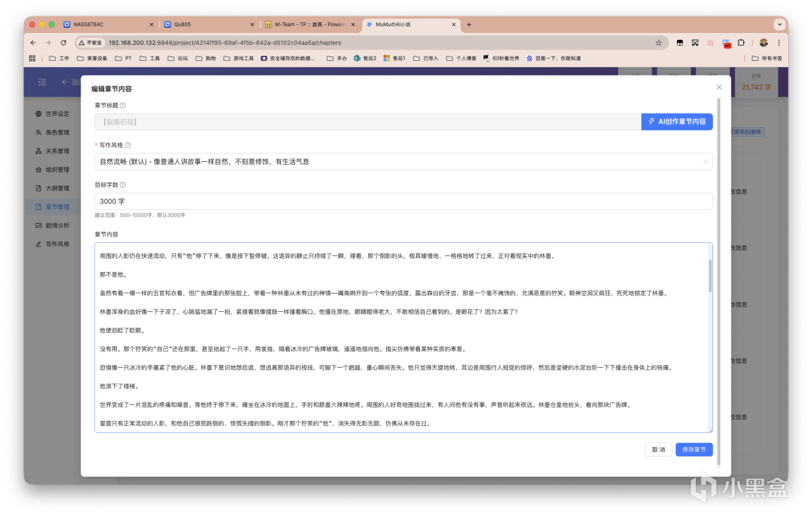812x516 pixels.
Task: Select the MuMuのAI小说 tab
Action: [x=411, y=25]
